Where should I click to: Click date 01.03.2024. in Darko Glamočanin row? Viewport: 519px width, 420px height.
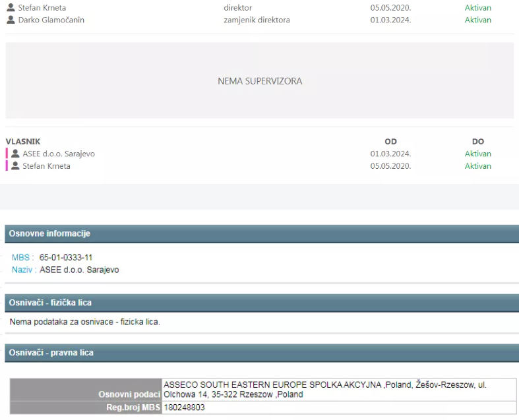coord(390,20)
